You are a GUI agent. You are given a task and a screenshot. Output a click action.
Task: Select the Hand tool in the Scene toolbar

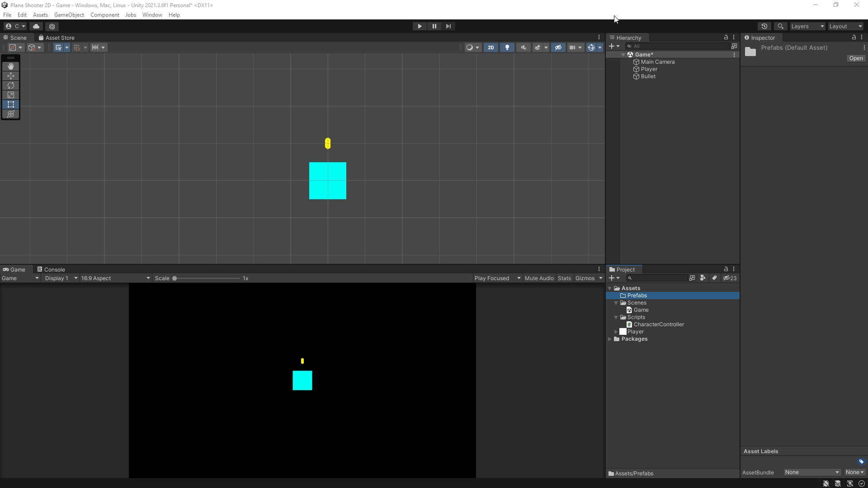11,66
